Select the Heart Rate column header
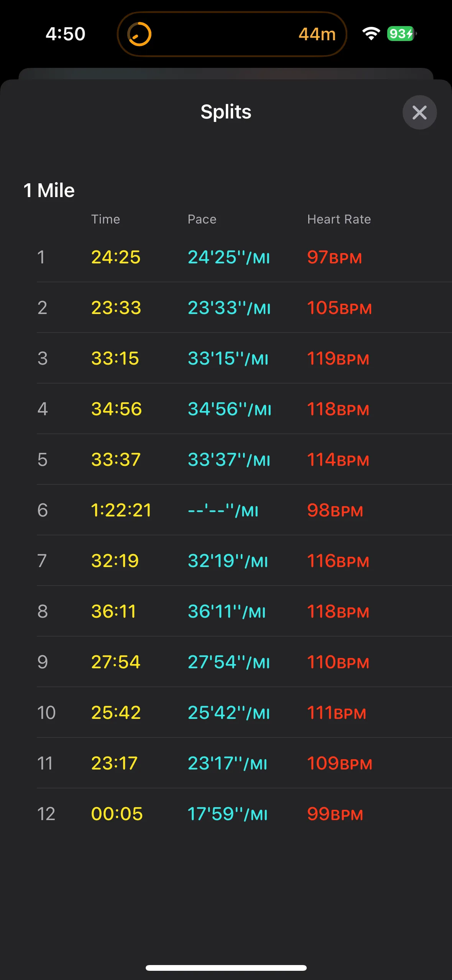 coord(339,219)
